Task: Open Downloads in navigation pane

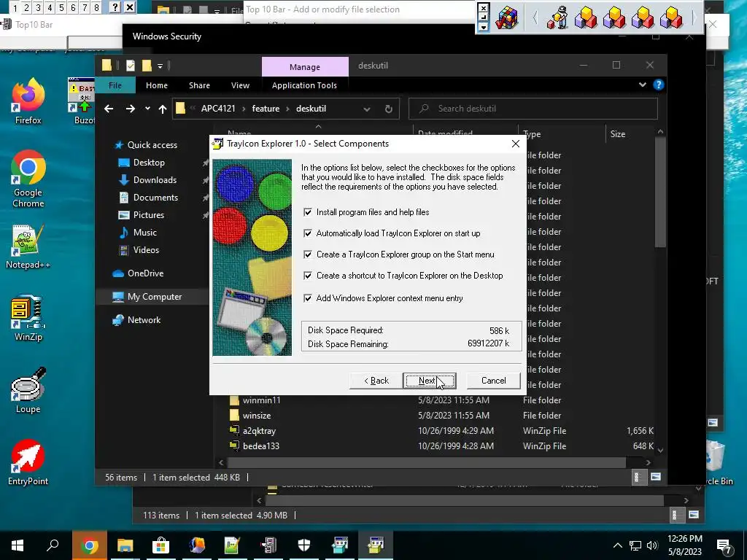Action: coord(155,180)
